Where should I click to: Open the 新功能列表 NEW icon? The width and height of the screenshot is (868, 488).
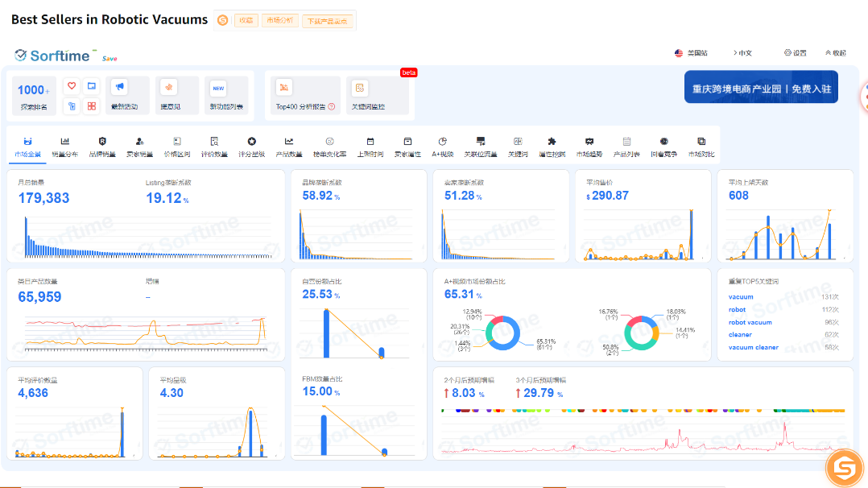[218, 88]
